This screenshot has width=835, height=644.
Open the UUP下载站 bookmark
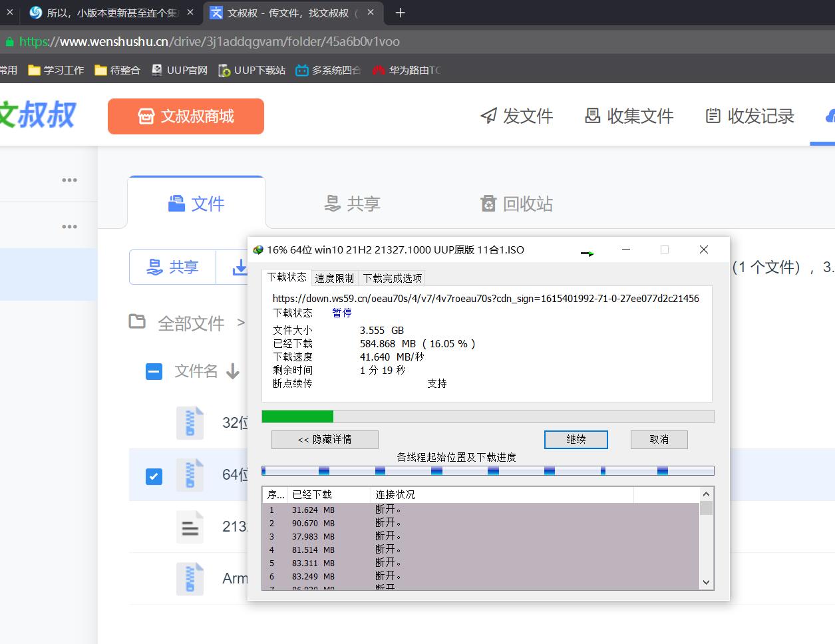(x=251, y=69)
